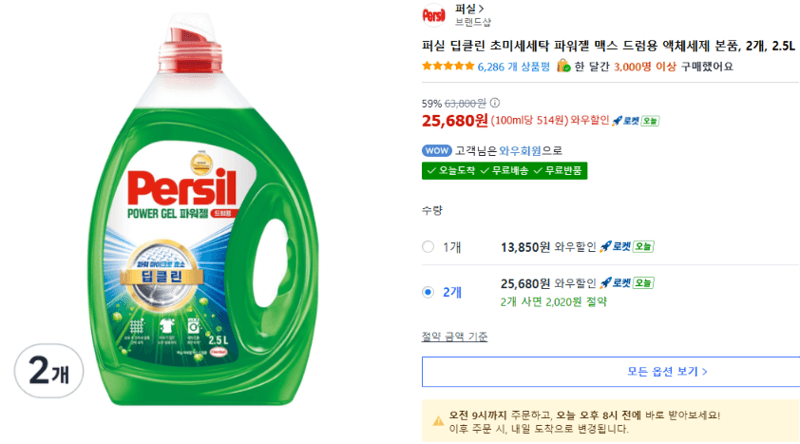Click the info icon beside 63,800원
The width and height of the screenshot is (800, 444).
click(x=494, y=103)
